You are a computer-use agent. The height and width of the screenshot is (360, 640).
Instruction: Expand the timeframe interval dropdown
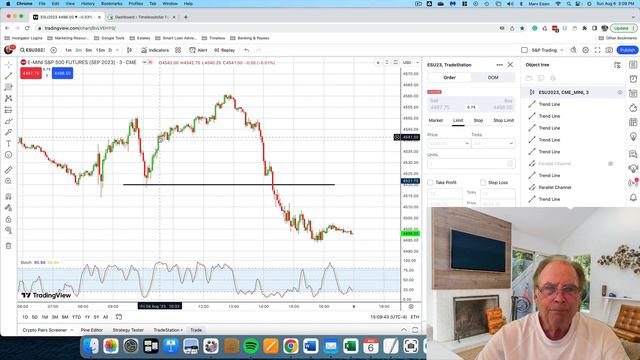[x=118, y=50]
